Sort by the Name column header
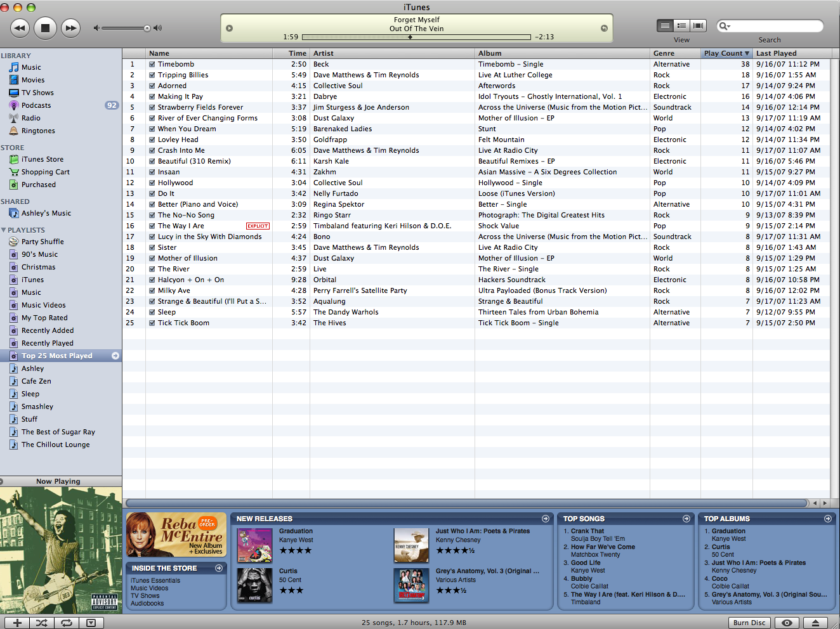Image resolution: width=840 pixels, height=629 pixels. [209, 53]
